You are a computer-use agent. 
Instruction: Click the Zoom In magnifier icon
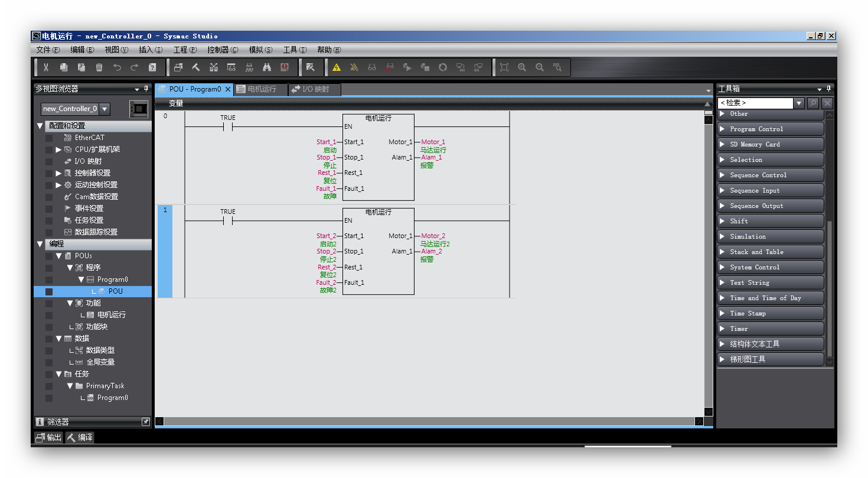pyautogui.click(x=522, y=67)
